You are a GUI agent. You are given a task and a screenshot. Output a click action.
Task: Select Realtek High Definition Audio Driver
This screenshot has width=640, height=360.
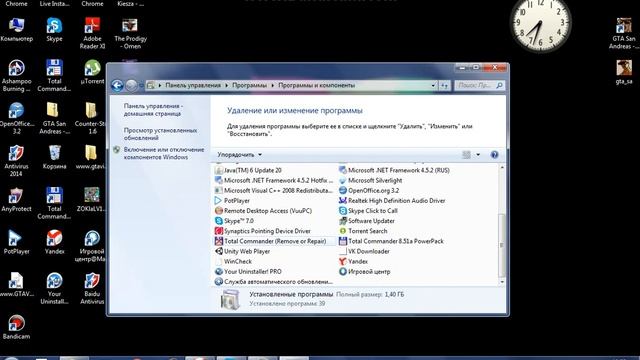[x=392, y=201]
